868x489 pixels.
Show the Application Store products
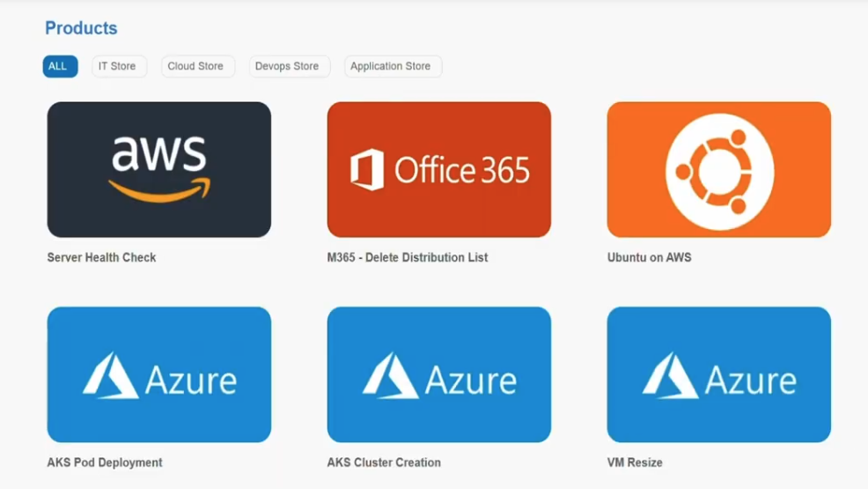pyautogui.click(x=393, y=66)
